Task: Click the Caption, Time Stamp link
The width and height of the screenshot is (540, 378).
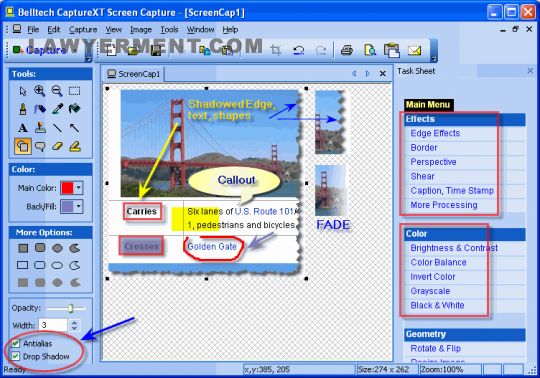Action: 452,190
